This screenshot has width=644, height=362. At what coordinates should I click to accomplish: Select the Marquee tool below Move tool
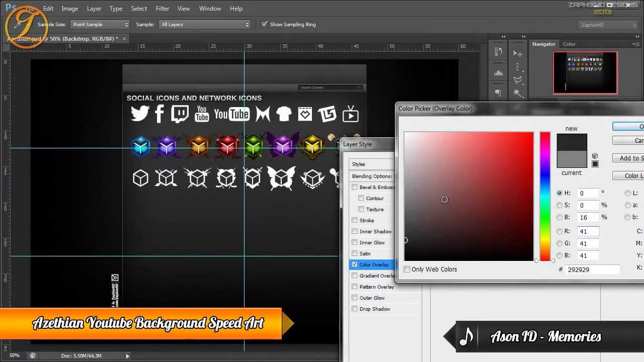[x=518, y=66]
